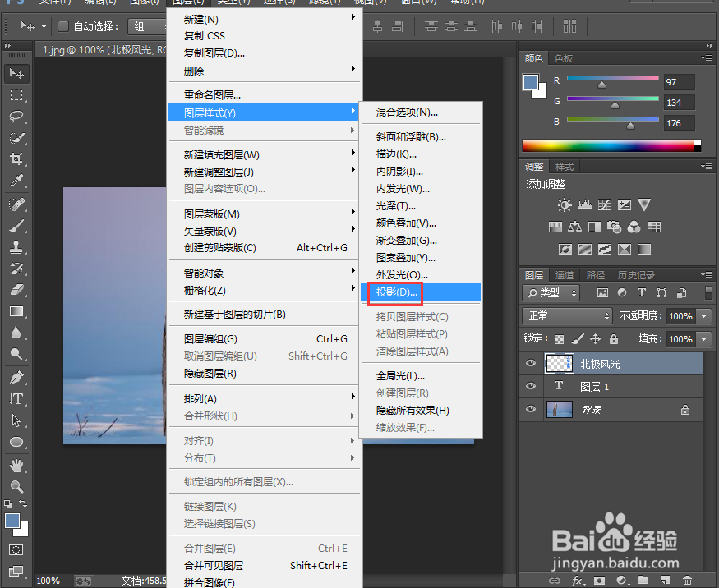Click the Brightness/Contrast adjustment icon
The width and height of the screenshot is (719, 588).
pos(565,204)
